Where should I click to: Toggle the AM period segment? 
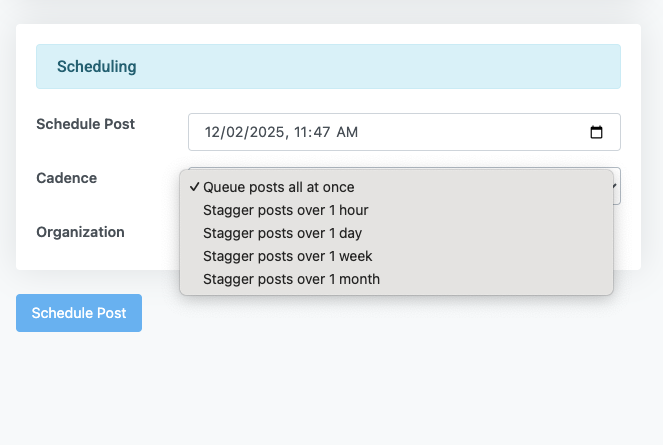pyautogui.click(x=347, y=132)
